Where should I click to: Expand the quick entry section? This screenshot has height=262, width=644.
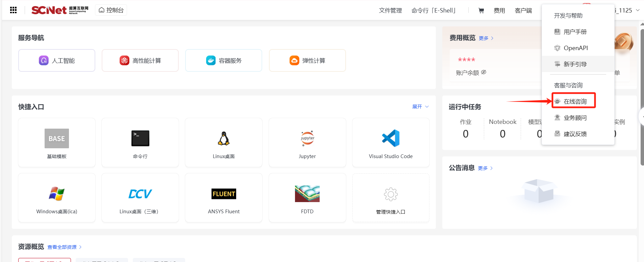[420, 107]
